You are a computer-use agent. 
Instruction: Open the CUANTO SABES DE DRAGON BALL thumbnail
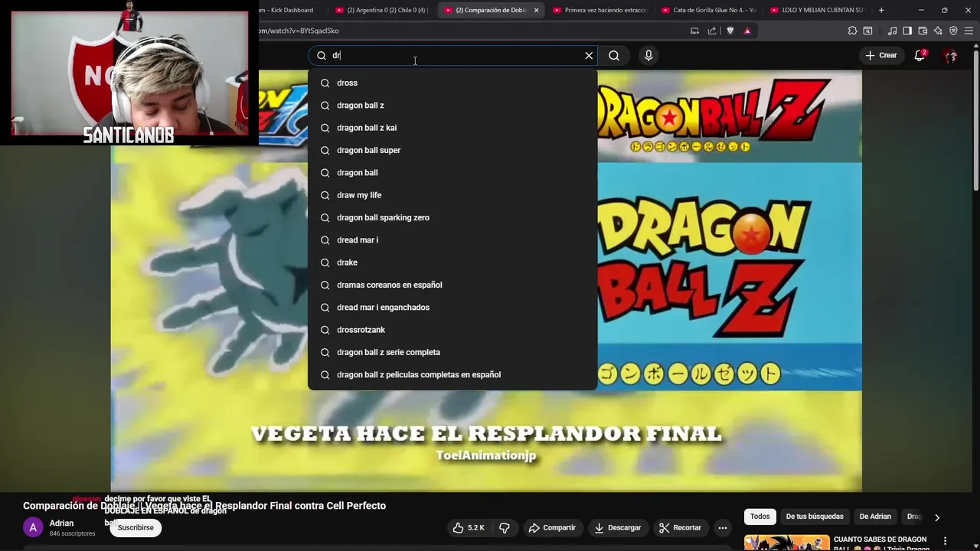coord(787,543)
